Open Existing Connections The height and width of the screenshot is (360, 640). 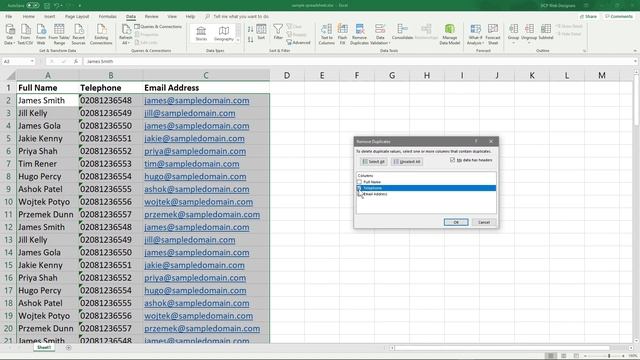(101, 34)
